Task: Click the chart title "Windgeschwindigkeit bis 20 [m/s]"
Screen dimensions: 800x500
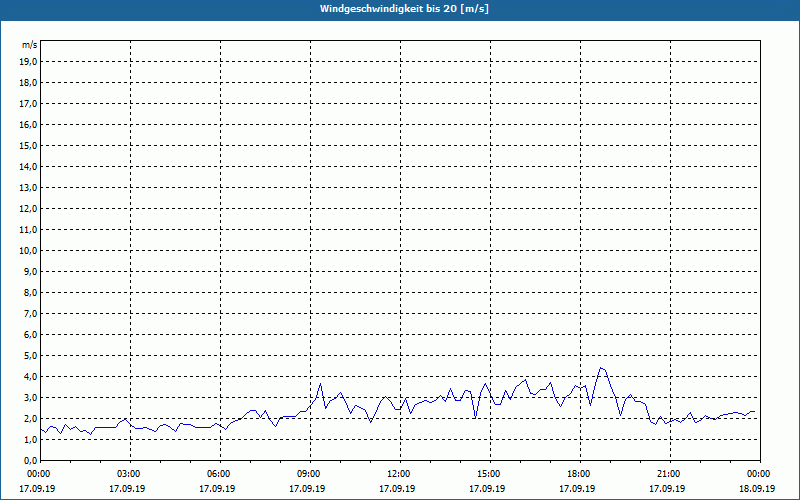Action: coord(404,9)
